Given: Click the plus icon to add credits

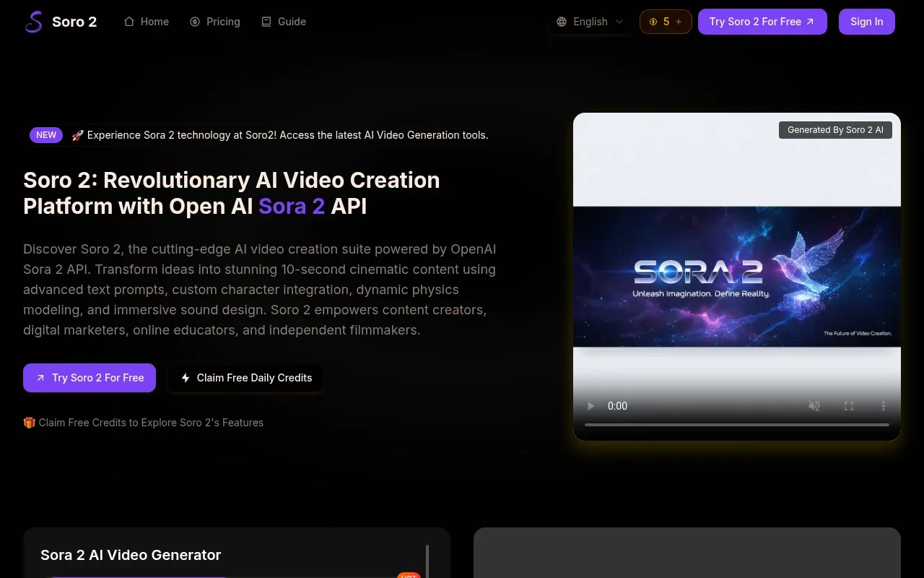Looking at the screenshot, I should tap(679, 22).
